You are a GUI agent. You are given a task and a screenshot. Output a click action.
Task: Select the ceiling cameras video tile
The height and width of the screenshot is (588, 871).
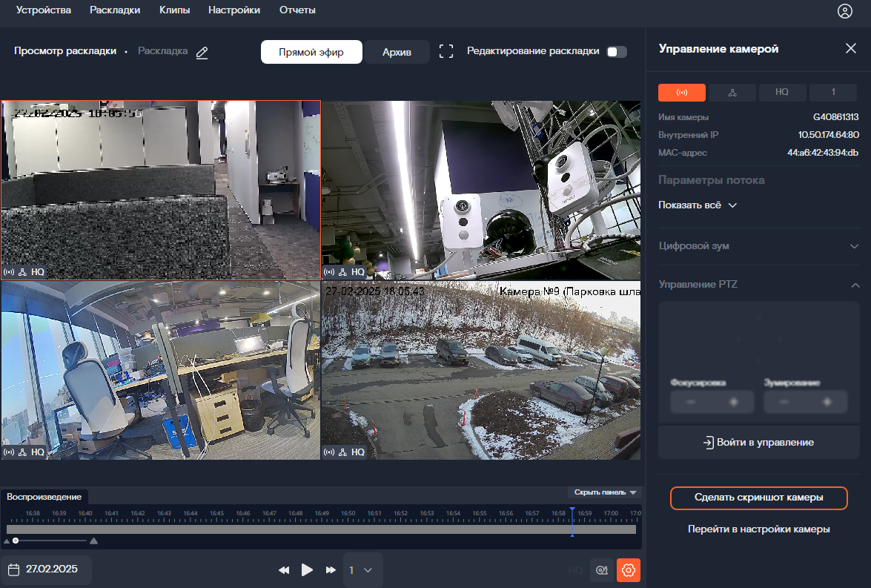pos(481,190)
